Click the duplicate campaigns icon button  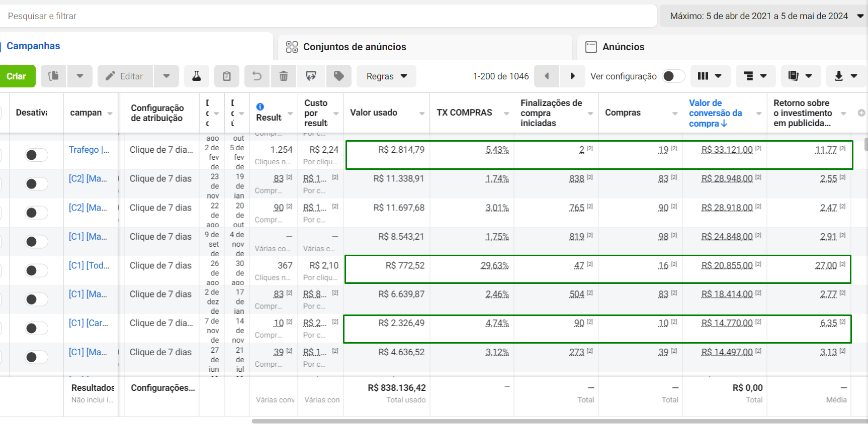click(53, 76)
